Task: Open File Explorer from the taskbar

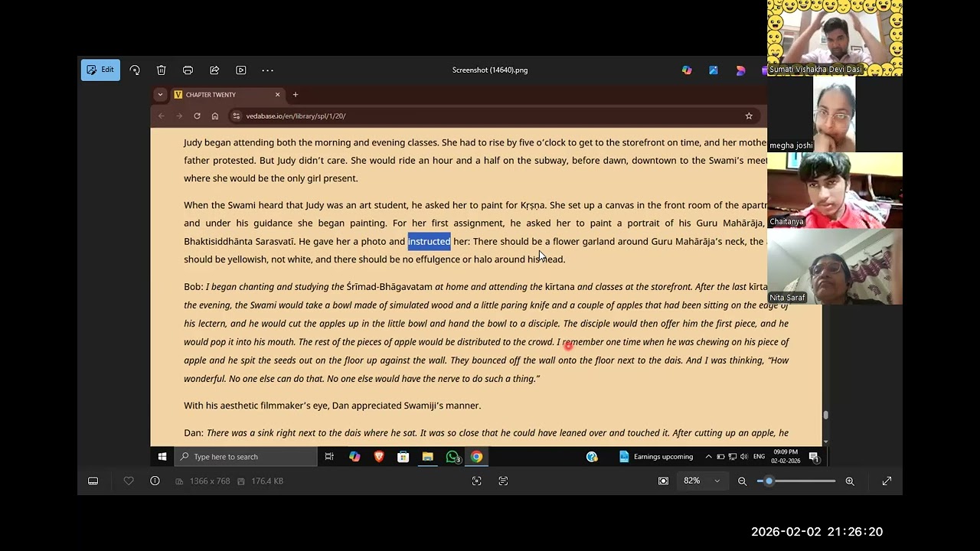Action: 428,457
